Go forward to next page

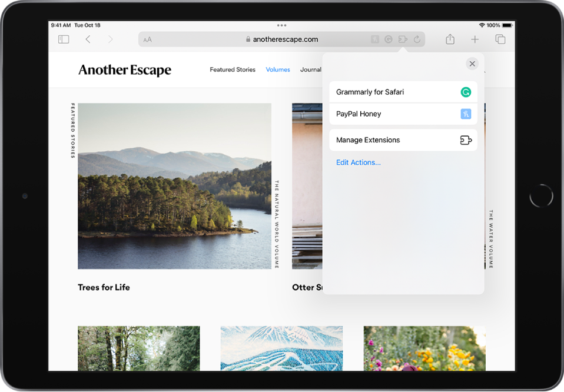(110, 39)
